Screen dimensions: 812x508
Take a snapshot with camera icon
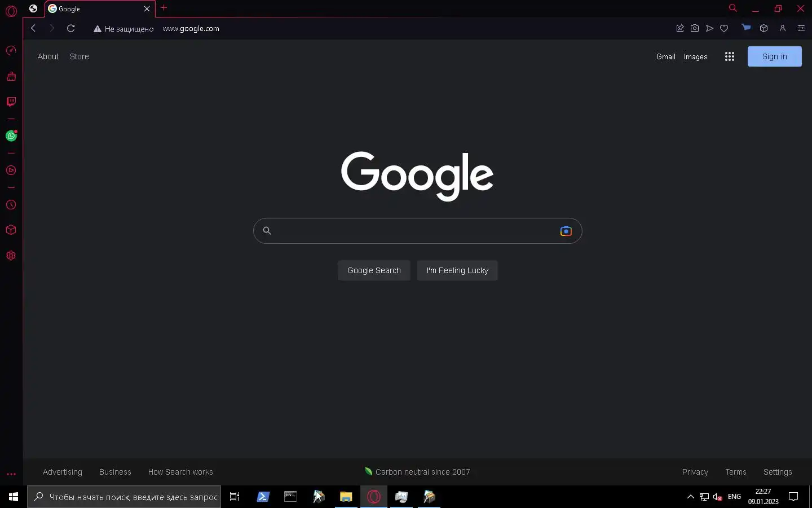(x=695, y=28)
